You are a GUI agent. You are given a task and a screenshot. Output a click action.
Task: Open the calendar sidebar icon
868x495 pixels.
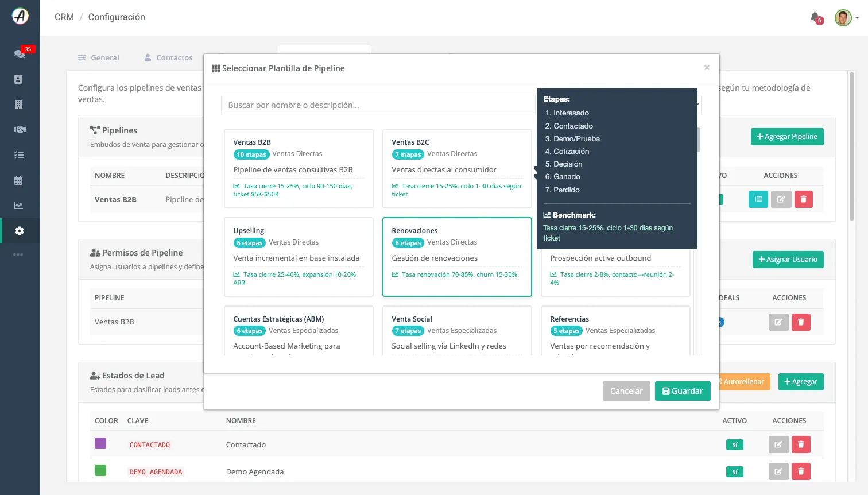pos(18,180)
